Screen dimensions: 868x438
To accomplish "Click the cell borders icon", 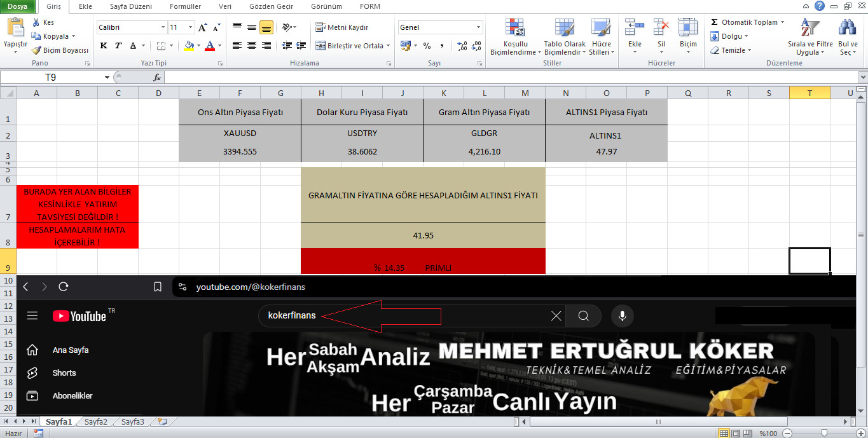I will point(161,46).
